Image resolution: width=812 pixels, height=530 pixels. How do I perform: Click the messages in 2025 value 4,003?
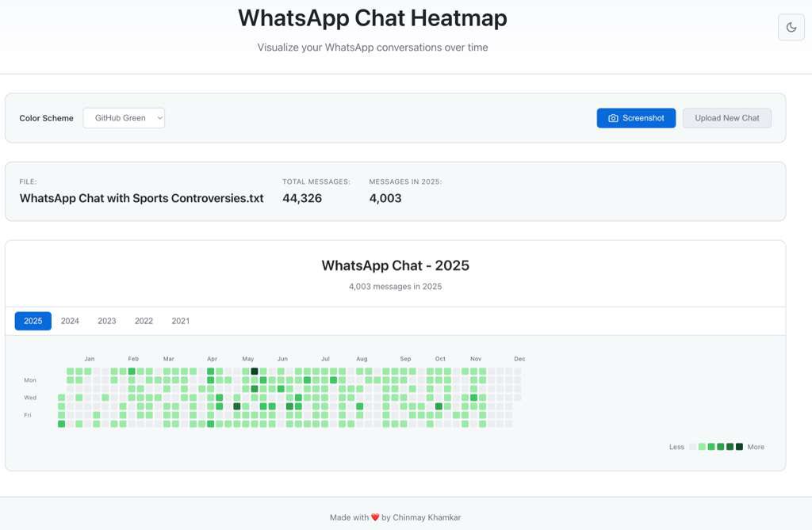point(385,198)
